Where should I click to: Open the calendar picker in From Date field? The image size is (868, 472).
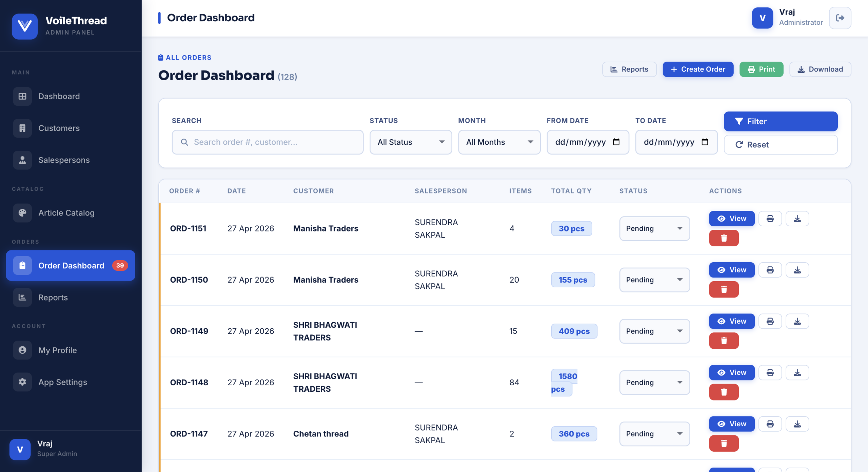[616, 142]
